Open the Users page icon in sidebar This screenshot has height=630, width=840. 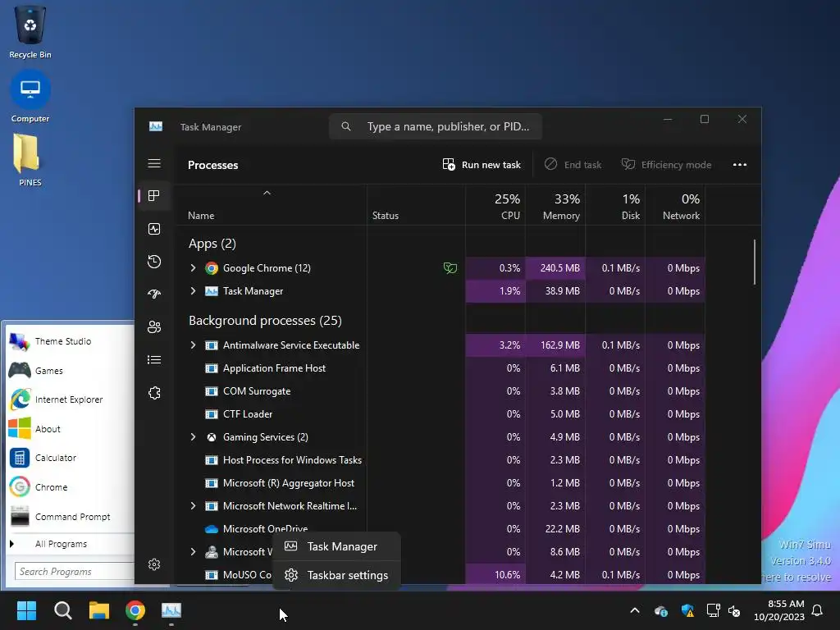coord(154,326)
